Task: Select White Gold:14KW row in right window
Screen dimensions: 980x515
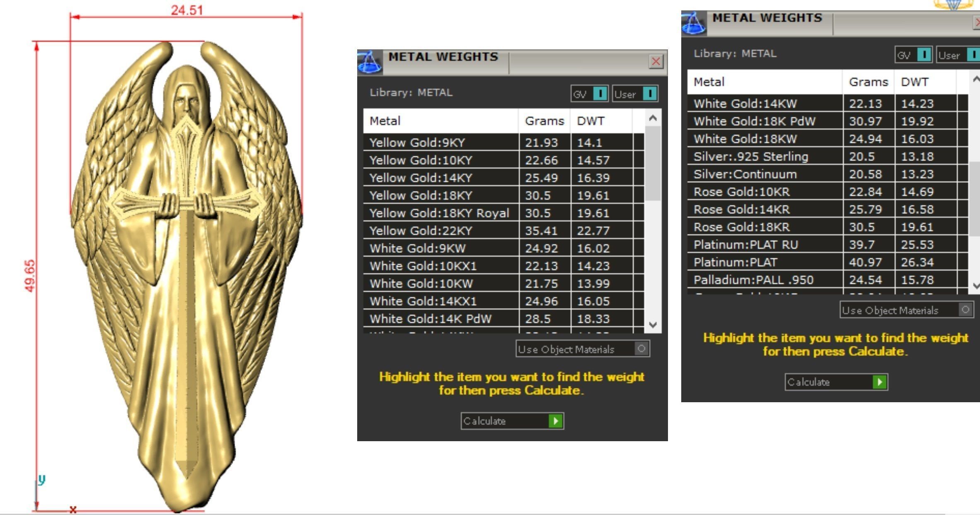Action: [x=828, y=104]
